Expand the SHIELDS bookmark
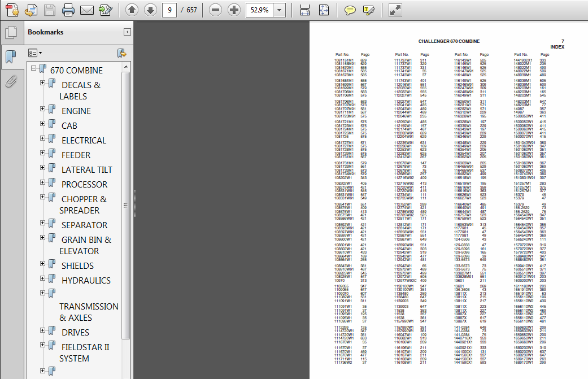 pyautogui.click(x=43, y=264)
